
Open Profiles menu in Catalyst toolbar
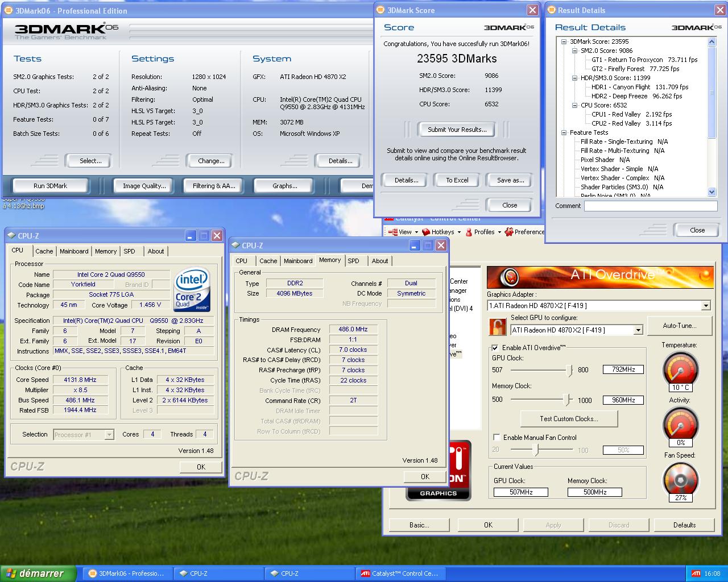[484, 232]
